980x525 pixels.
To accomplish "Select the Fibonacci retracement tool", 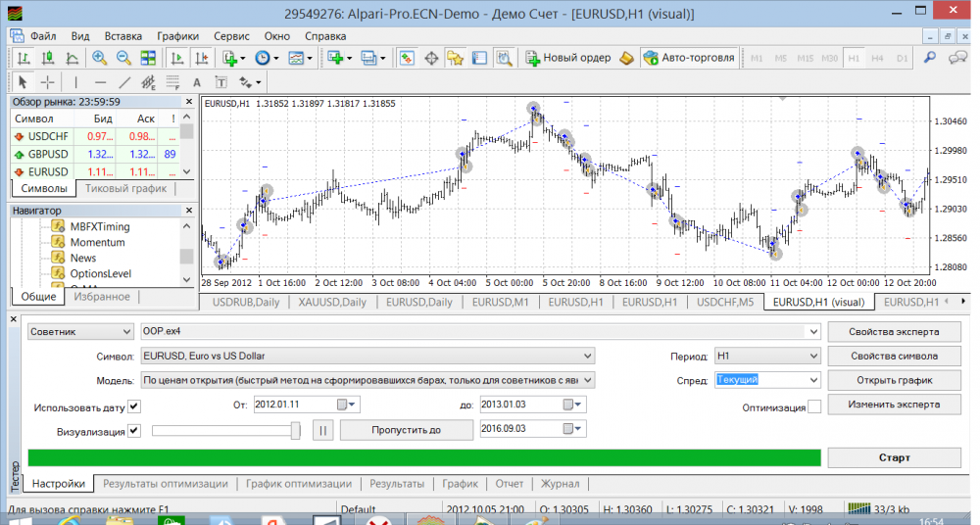I will point(172,82).
